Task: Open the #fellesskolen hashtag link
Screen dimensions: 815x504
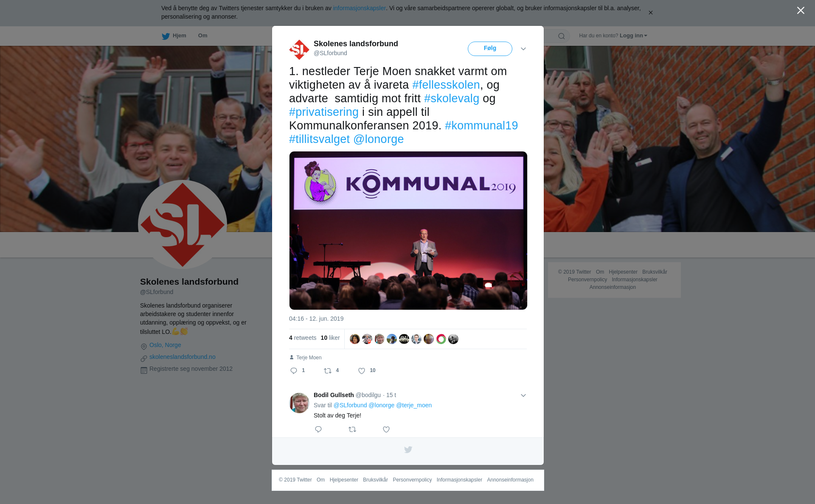Action: [446, 85]
